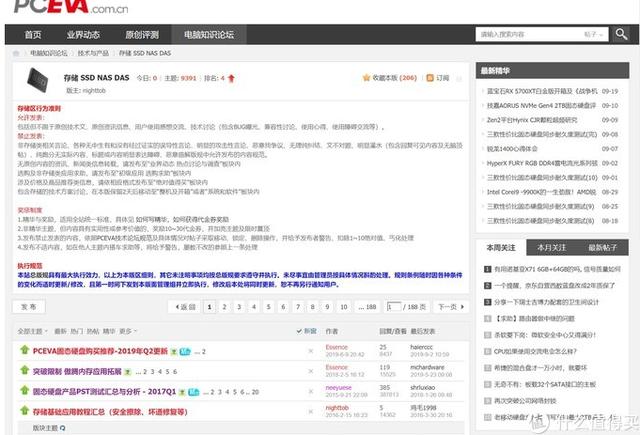Screen dimensions: 640x435
Task: Expand the 更多 filter dropdown
Action: [128, 331]
